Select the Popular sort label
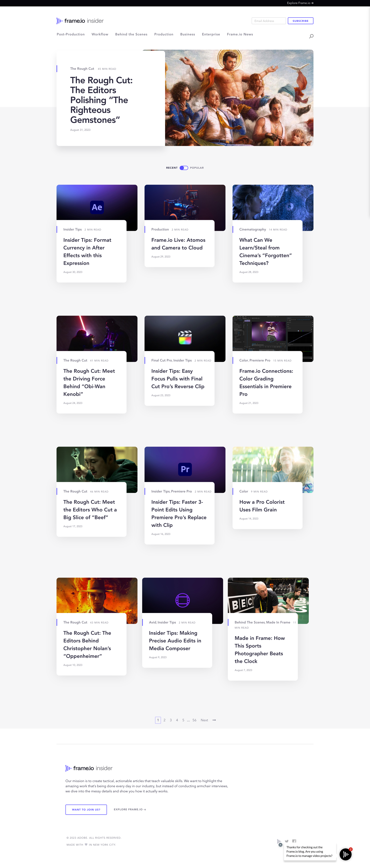 pos(197,168)
